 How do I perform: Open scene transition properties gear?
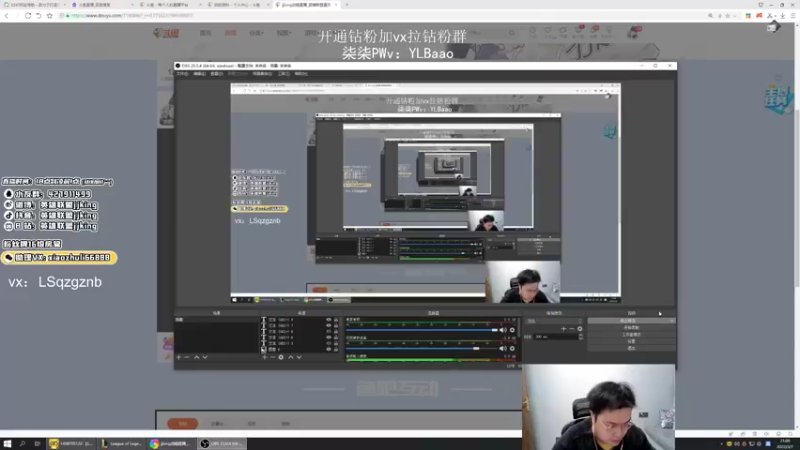pos(580,329)
